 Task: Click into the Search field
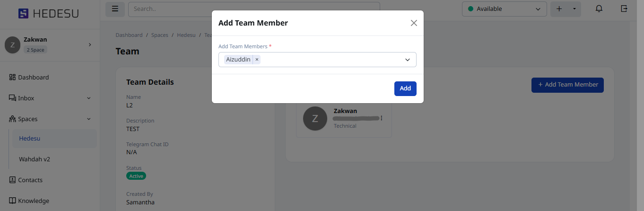click(254, 9)
